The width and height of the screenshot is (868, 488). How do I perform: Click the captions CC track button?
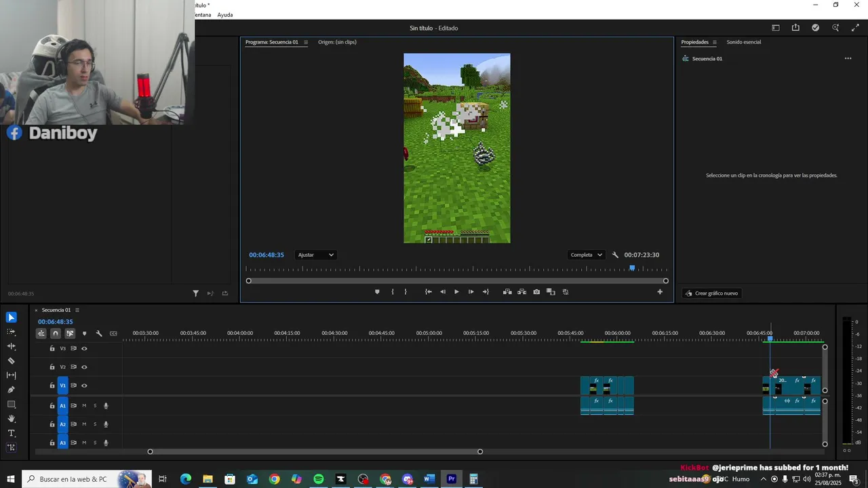coord(113,333)
